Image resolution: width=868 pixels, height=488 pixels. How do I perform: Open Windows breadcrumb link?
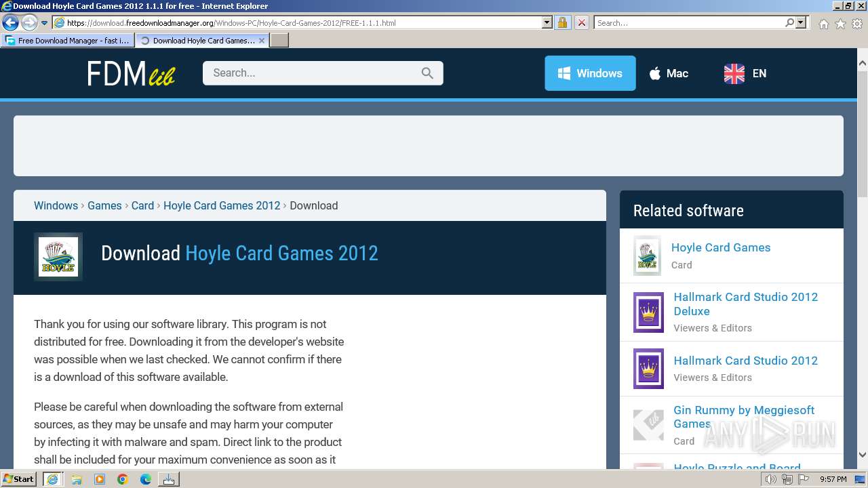[56, 205]
